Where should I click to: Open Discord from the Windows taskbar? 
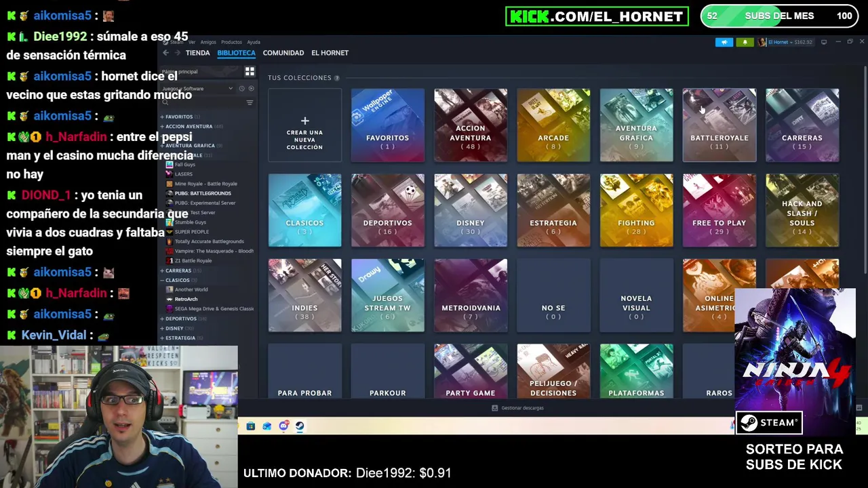click(x=283, y=426)
